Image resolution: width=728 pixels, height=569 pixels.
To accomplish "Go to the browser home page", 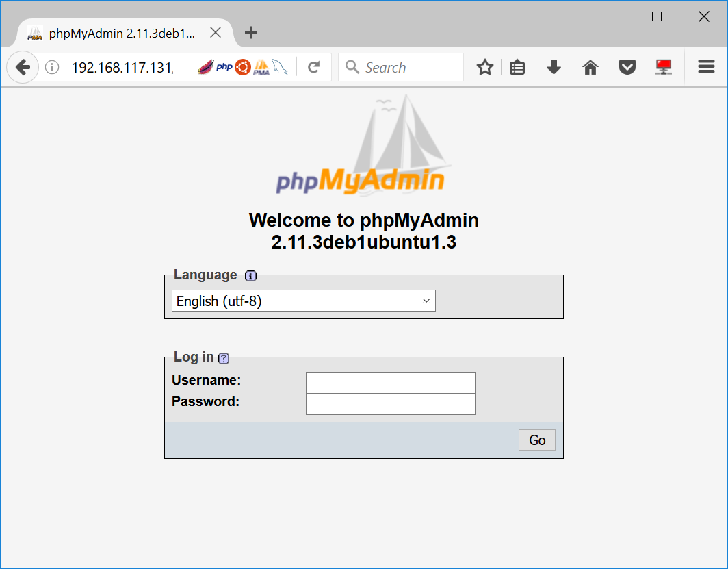I will click(x=590, y=67).
